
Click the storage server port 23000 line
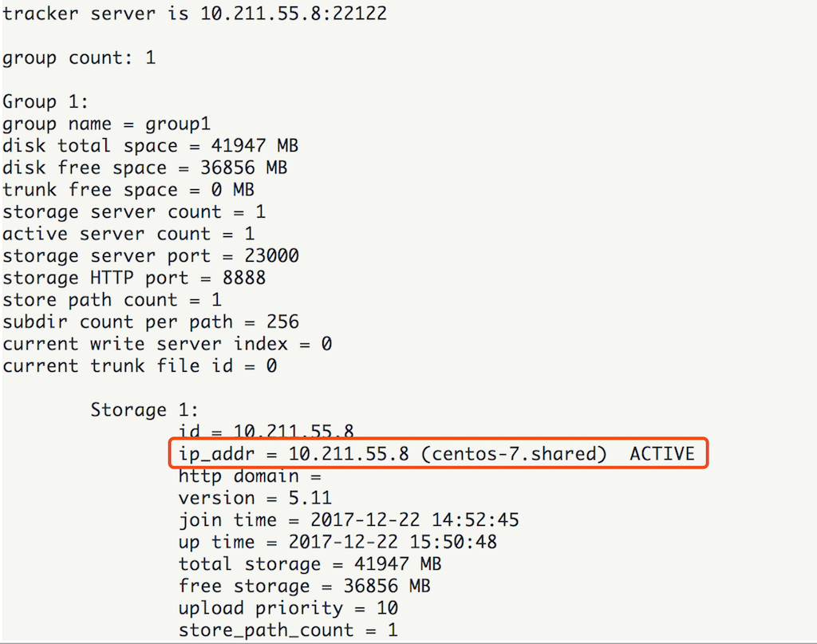[x=150, y=256]
